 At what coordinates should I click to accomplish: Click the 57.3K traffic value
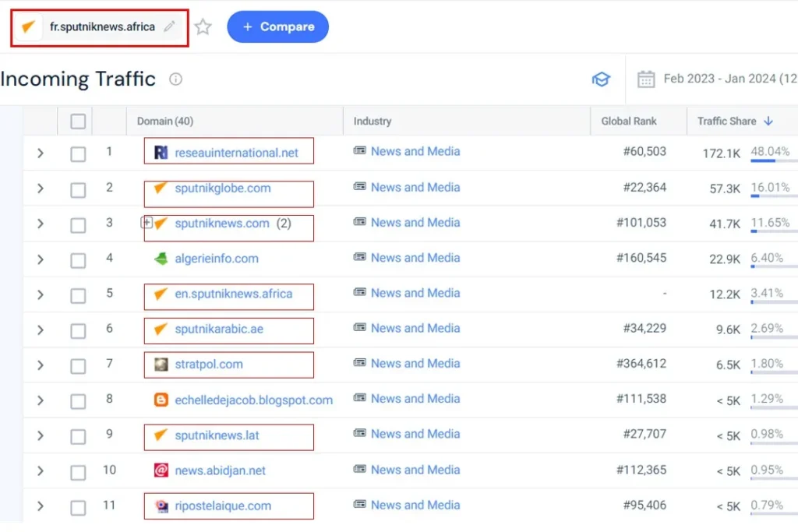tap(725, 188)
